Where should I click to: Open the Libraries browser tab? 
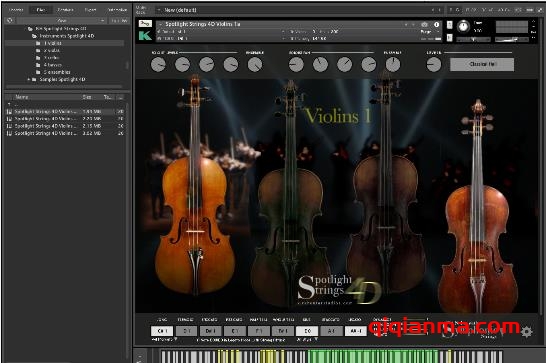(16, 10)
